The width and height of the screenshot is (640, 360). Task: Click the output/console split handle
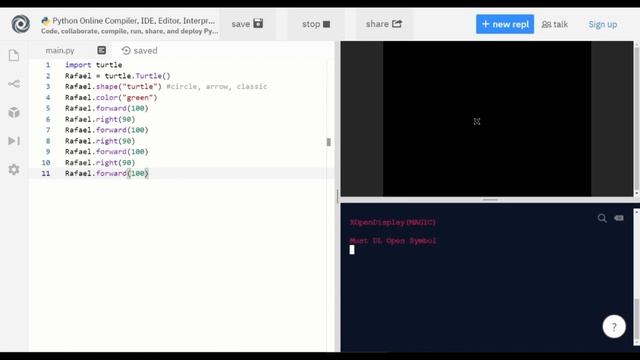(490, 200)
